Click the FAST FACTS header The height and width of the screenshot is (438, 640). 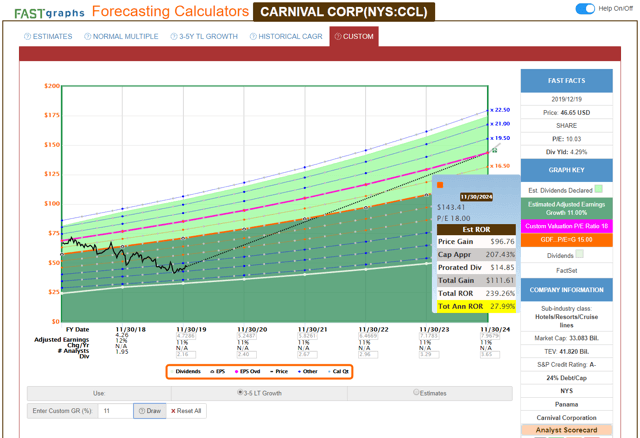pyautogui.click(x=567, y=81)
